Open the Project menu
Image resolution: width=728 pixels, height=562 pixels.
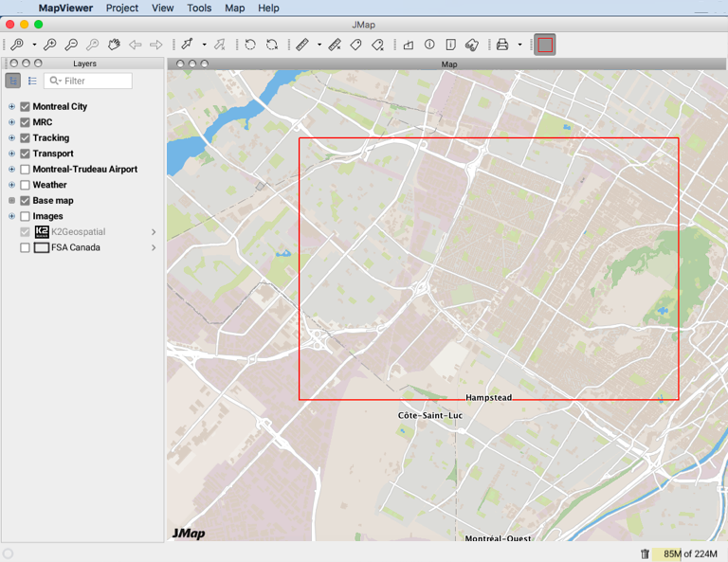click(121, 8)
